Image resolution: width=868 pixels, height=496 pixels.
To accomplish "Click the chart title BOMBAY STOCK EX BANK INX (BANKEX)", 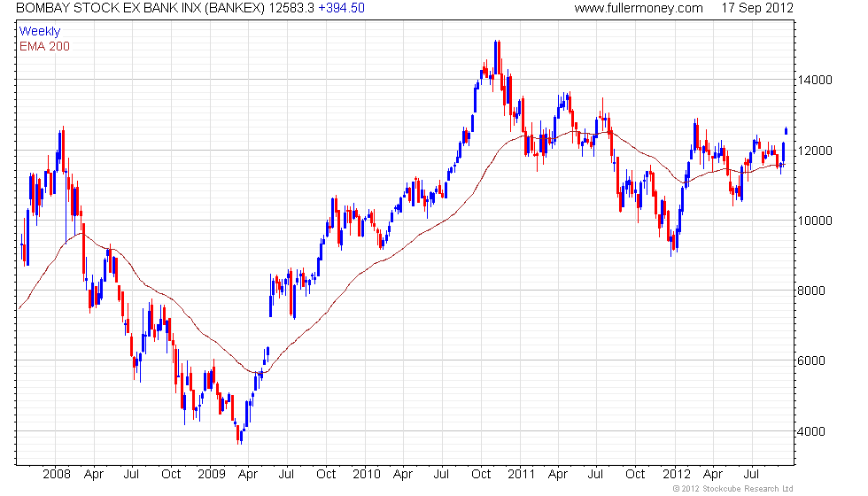I will click(141, 8).
